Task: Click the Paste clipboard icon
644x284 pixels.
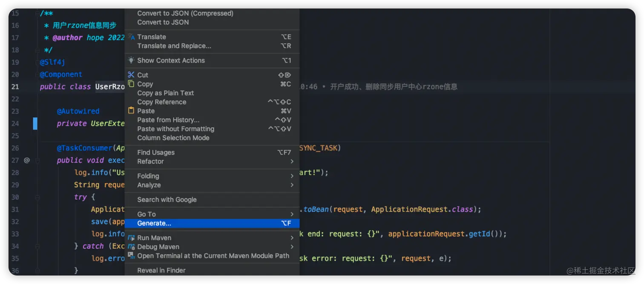Action: [x=131, y=111]
